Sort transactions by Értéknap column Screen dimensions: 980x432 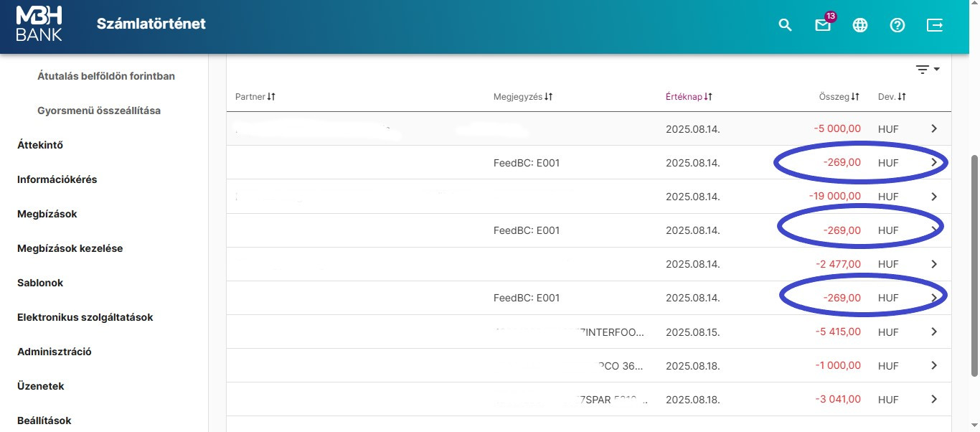point(688,96)
